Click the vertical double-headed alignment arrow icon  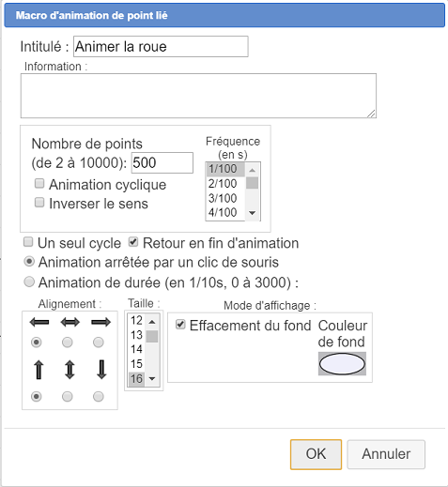coord(70,370)
